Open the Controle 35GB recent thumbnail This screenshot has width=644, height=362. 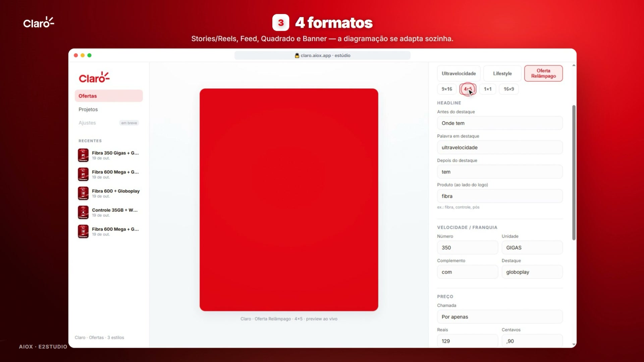click(83, 213)
